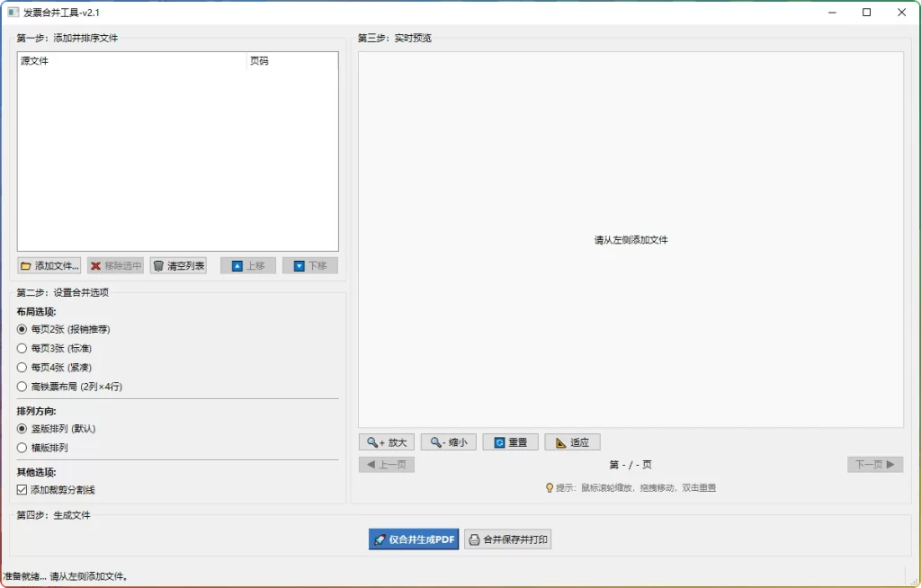Go to previous page with 上一页
This screenshot has height=588, width=921.
click(387, 464)
